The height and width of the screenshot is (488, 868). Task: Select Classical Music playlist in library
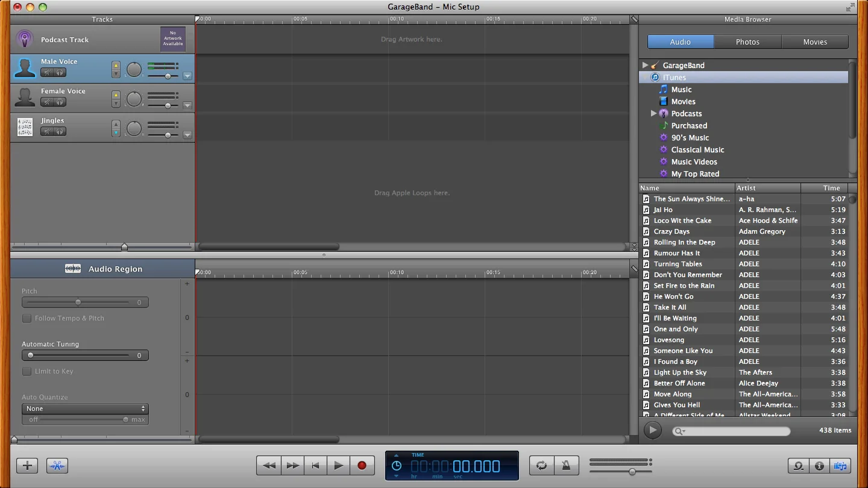697,149
